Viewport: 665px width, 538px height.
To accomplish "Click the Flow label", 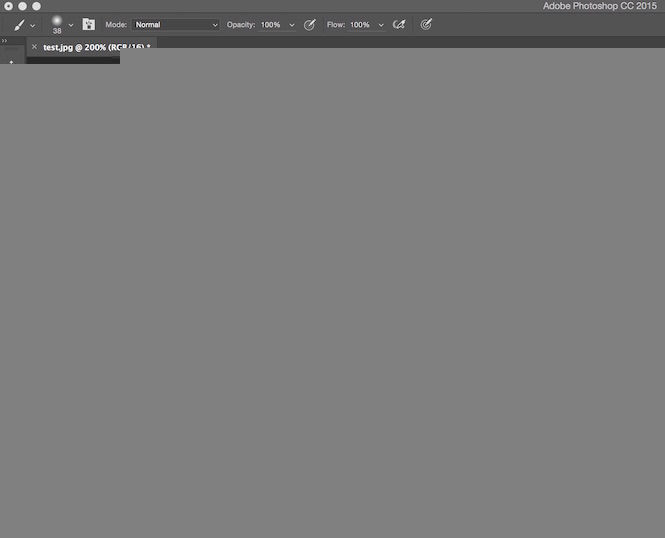I will 335,25.
